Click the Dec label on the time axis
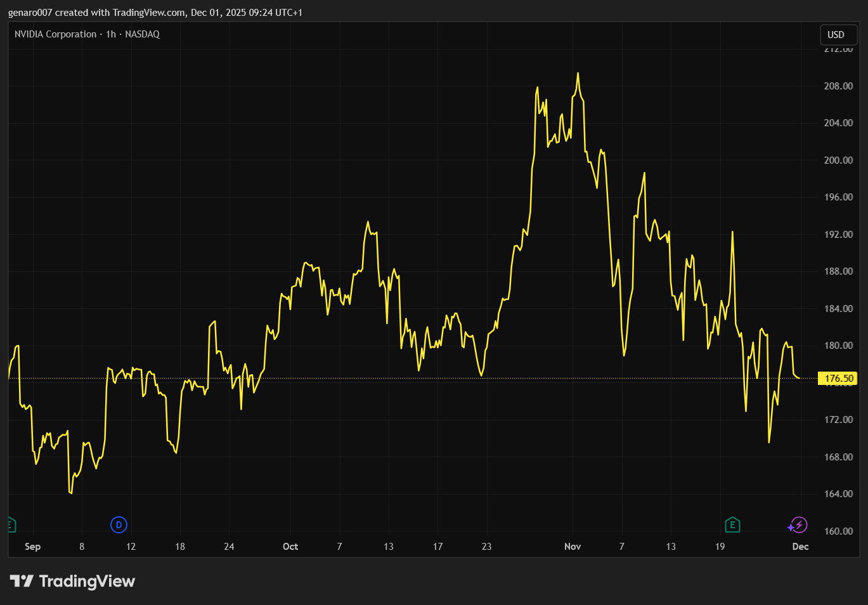Viewport: 868px width, 605px height. (x=800, y=547)
